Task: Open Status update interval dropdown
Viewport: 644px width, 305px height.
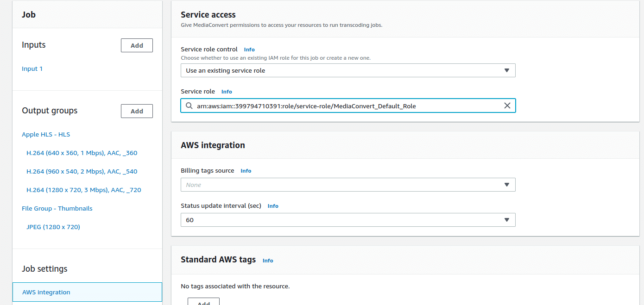Action: pyautogui.click(x=347, y=220)
